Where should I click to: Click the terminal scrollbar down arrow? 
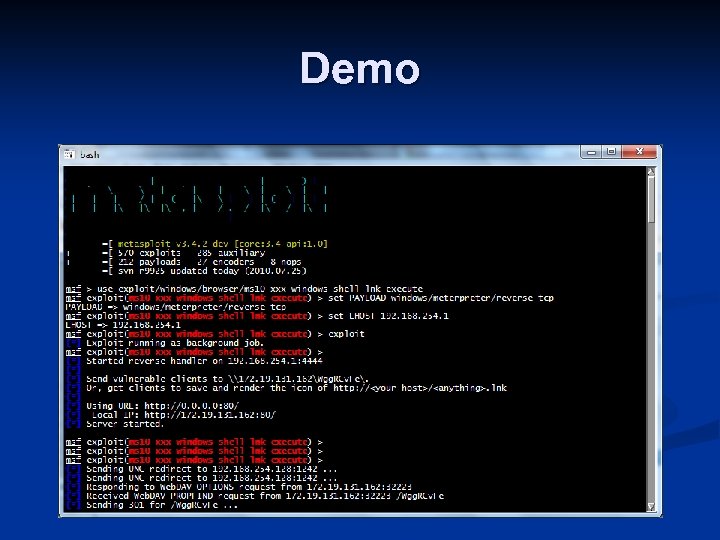(x=651, y=506)
